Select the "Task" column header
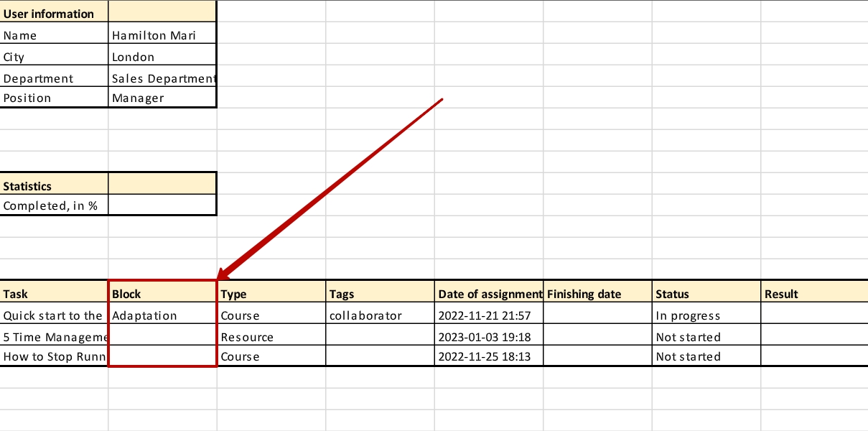Viewport: 868px width, 431px height. [x=54, y=292]
